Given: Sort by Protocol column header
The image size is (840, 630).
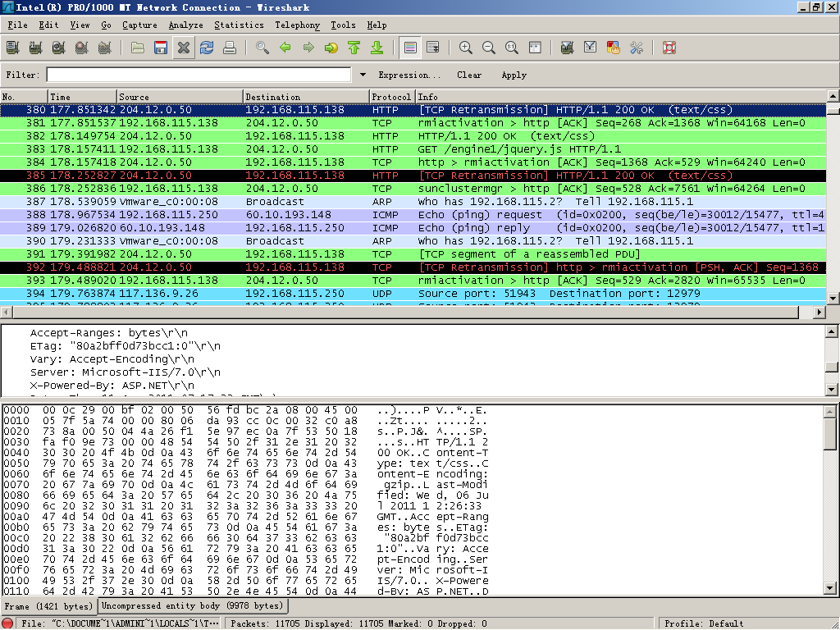Looking at the screenshot, I should 393,97.
